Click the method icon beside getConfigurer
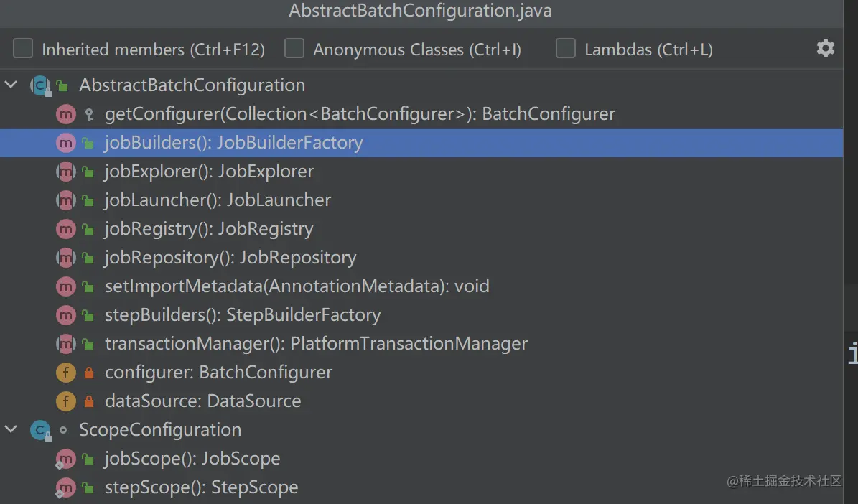858x504 pixels. point(65,114)
